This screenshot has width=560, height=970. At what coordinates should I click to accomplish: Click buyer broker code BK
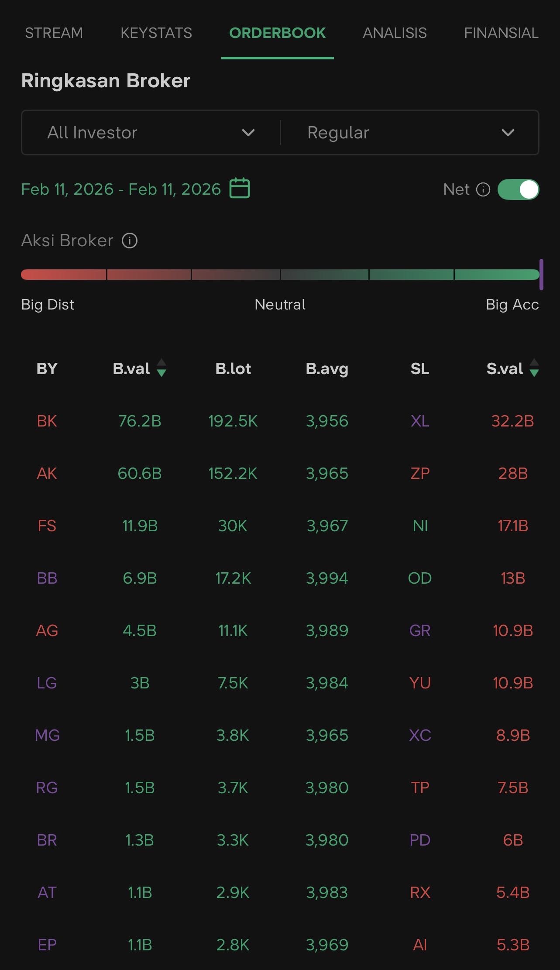pyautogui.click(x=47, y=421)
